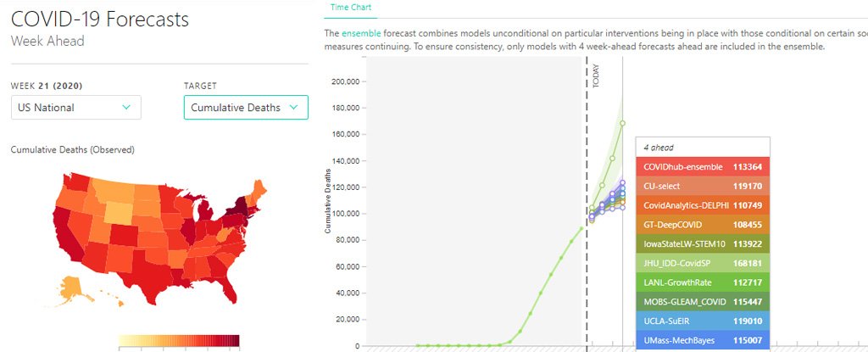Follow the ensemble hyperlink in description
Screen dimensions: 868x352
pos(361,33)
